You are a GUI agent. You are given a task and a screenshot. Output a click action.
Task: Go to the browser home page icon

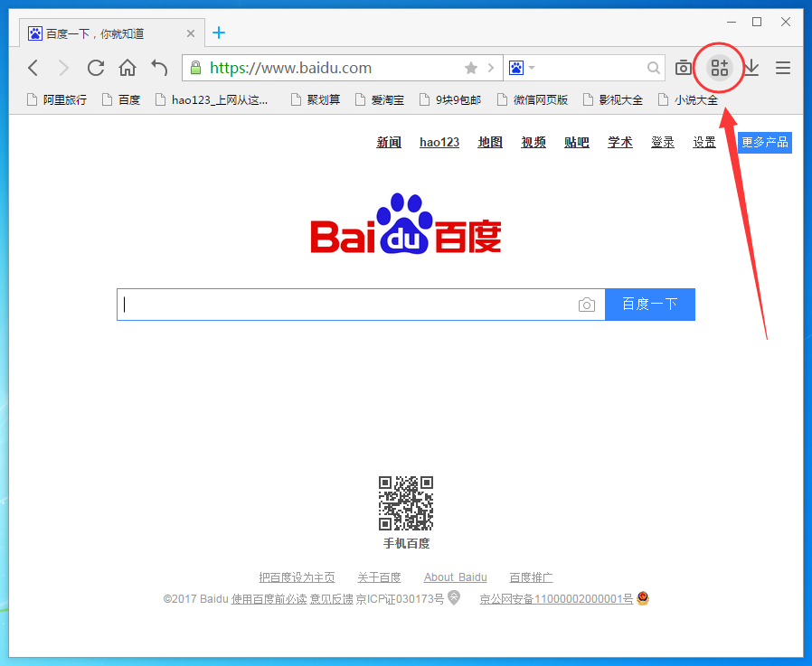click(127, 68)
